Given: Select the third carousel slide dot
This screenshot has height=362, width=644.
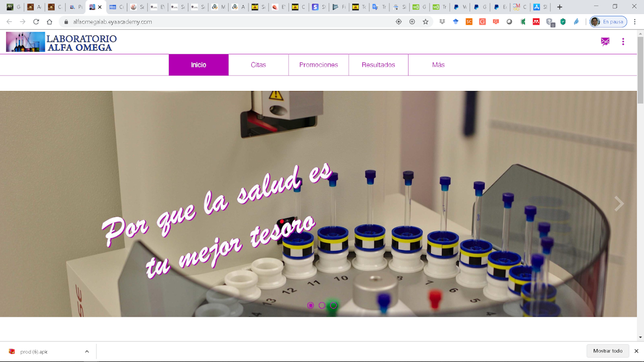Looking at the screenshot, I should 334,305.
